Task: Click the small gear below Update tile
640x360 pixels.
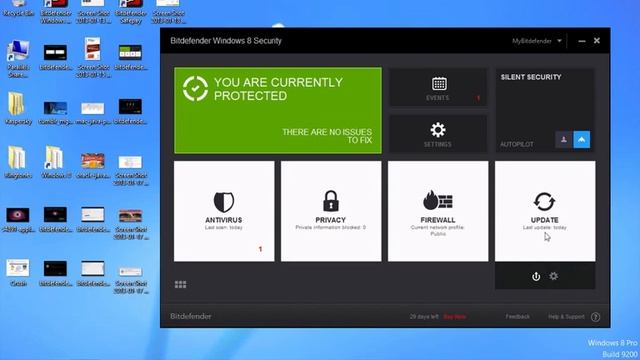Action: tap(553, 276)
